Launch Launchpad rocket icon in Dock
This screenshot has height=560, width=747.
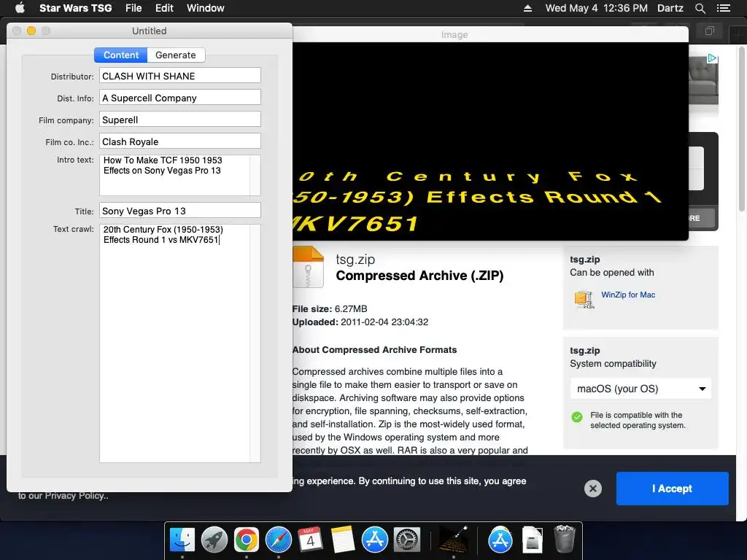214,540
